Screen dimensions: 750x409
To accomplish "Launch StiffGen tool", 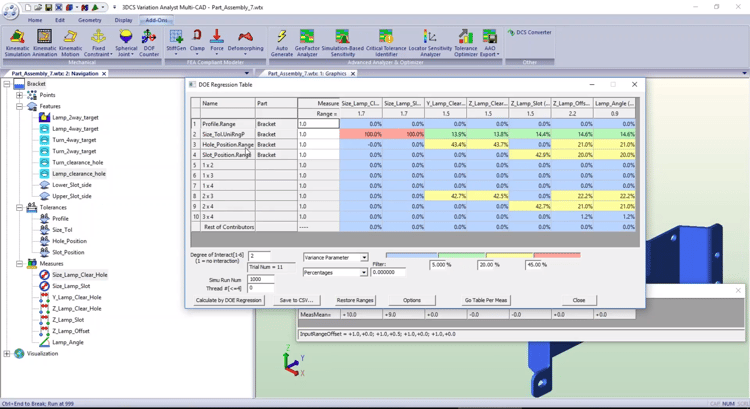I will (176, 42).
